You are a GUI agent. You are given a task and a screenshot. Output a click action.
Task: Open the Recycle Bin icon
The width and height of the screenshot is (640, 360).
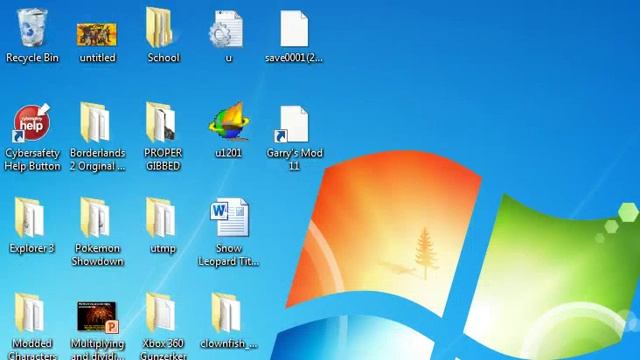pyautogui.click(x=32, y=28)
